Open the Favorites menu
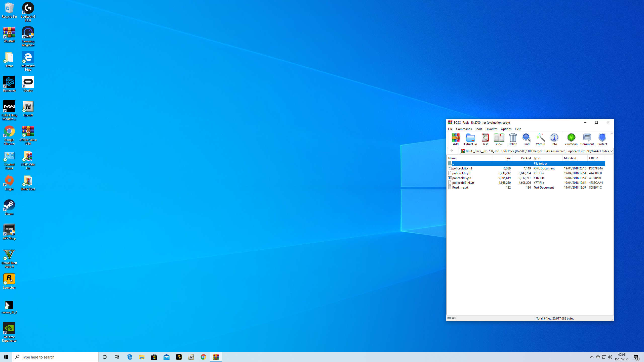Screen dimensions: 644x362 tap(491, 129)
